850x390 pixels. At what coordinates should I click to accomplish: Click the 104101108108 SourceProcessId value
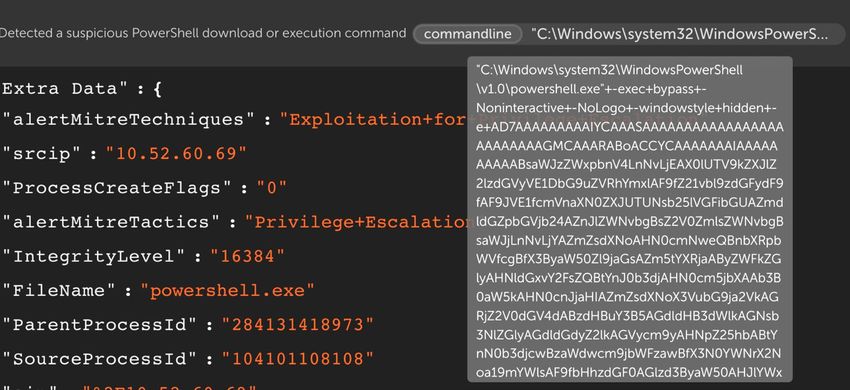coord(298,359)
